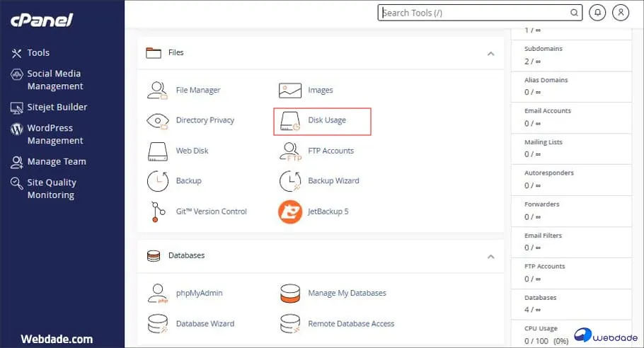Open the Backup Wizard icon
The image size is (644, 348).
click(290, 181)
